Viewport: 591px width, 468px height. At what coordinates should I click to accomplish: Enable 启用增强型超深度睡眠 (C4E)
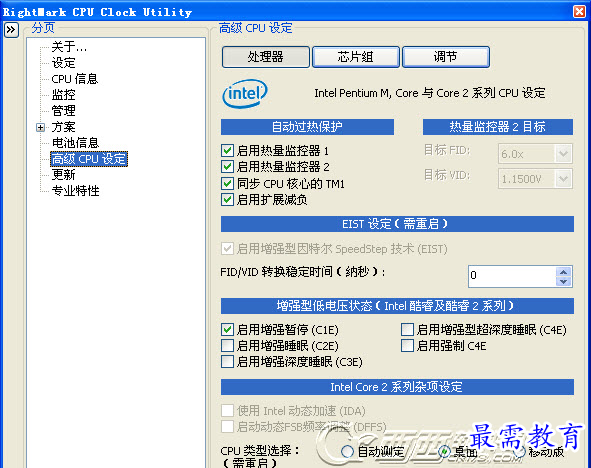point(407,330)
